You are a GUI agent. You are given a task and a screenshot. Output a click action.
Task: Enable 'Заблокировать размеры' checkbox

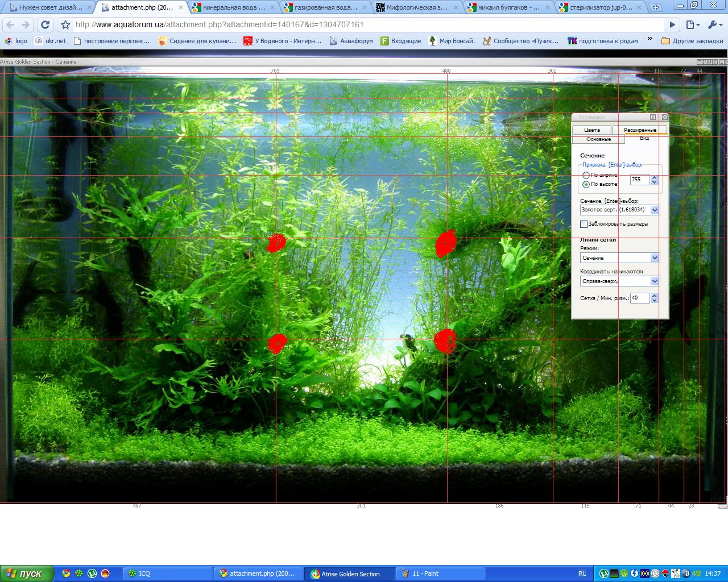point(584,224)
